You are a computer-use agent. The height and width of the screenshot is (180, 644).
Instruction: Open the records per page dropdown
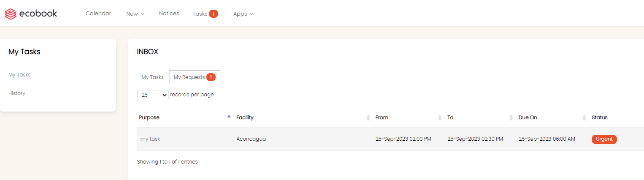pos(153,95)
